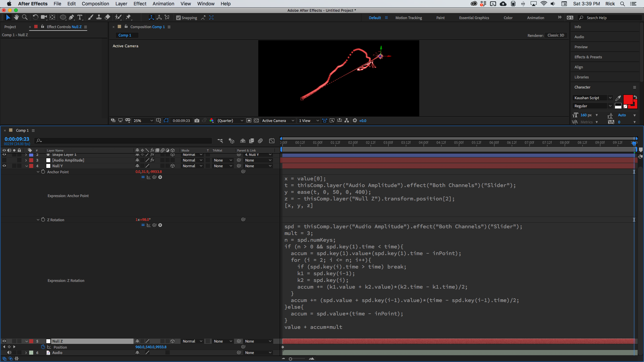This screenshot has width=644, height=362.
Task: Hide the Null Y layer
Action: (4, 166)
